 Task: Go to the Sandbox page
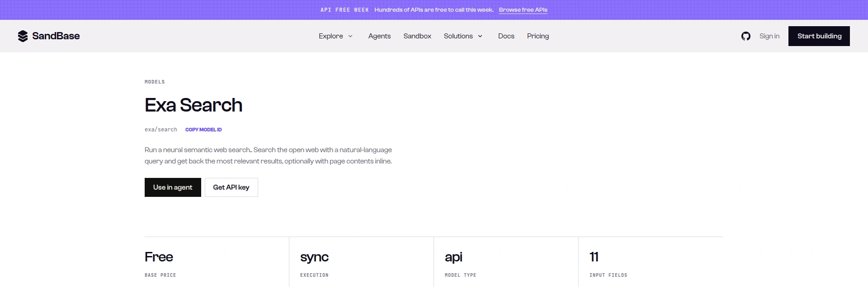[x=417, y=36]
